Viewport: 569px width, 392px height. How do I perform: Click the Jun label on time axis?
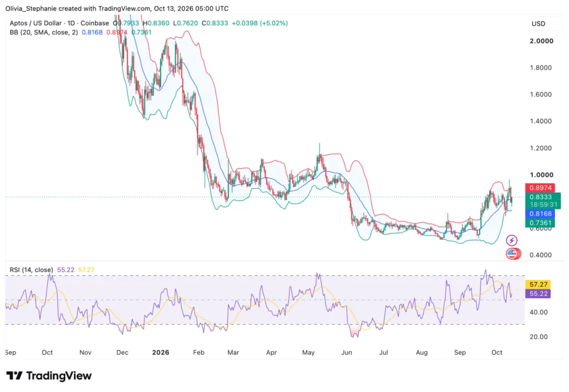(347, 353)
